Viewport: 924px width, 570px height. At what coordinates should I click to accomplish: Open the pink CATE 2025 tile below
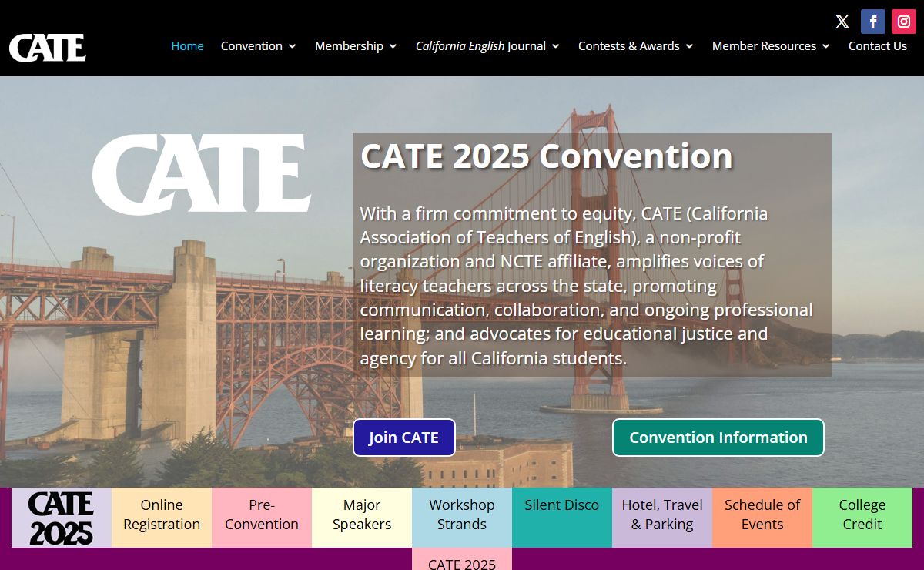click(462, 559)
